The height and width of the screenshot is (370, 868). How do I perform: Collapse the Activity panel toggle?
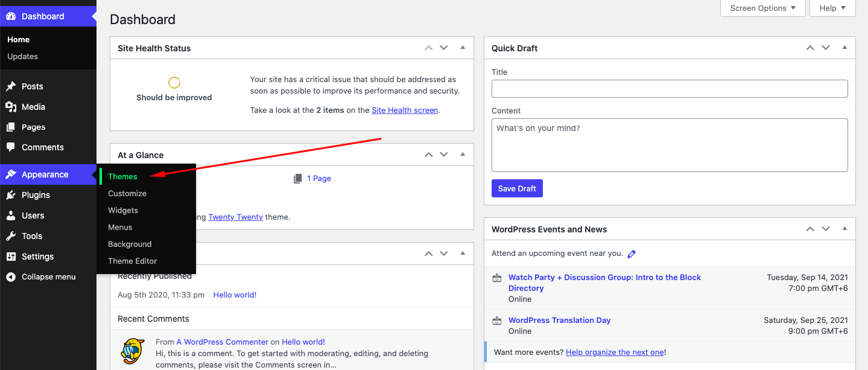(x=463, y=254)
